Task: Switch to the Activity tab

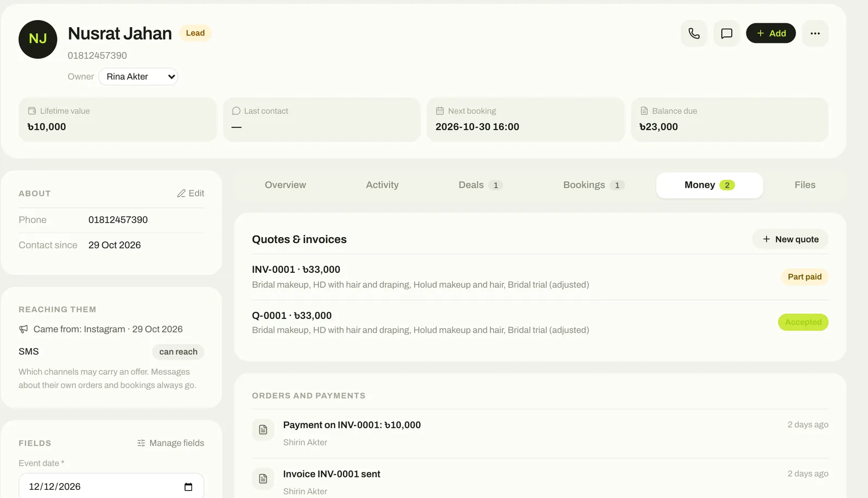Action: click(382, 185)
